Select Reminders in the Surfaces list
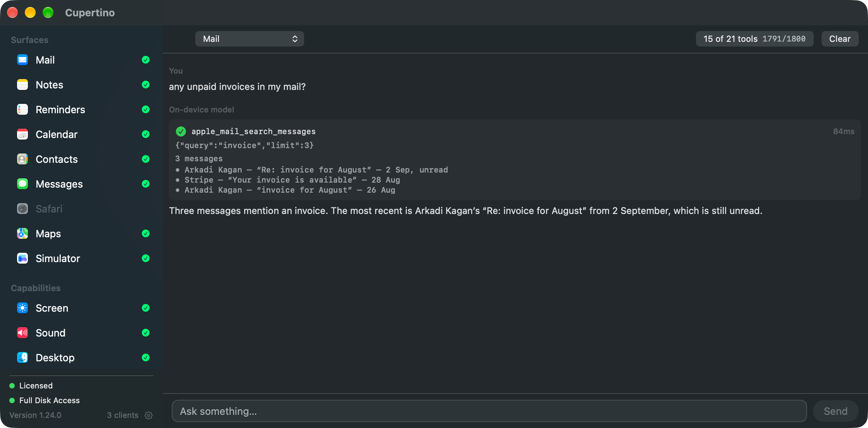868x428 pixels. click(x=81, y=109)
